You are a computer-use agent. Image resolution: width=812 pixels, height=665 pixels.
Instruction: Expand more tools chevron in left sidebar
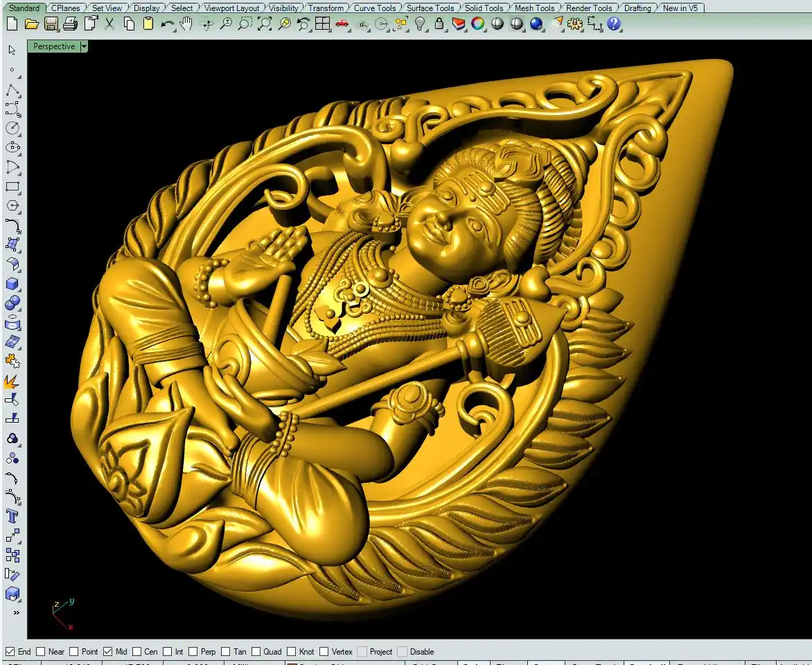click(16, 612)
